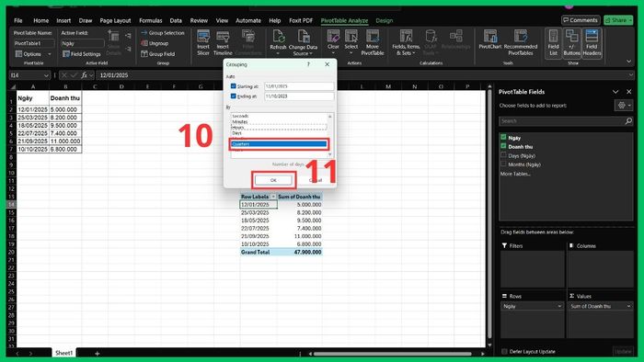The height and width of the screenshot is (362, 644).
Task: Switch to the Formulas tab
Action: coord(150,20)
